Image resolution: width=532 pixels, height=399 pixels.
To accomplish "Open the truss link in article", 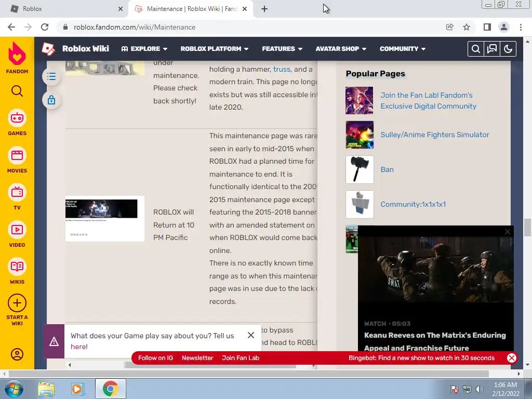I will coord(282,69).
